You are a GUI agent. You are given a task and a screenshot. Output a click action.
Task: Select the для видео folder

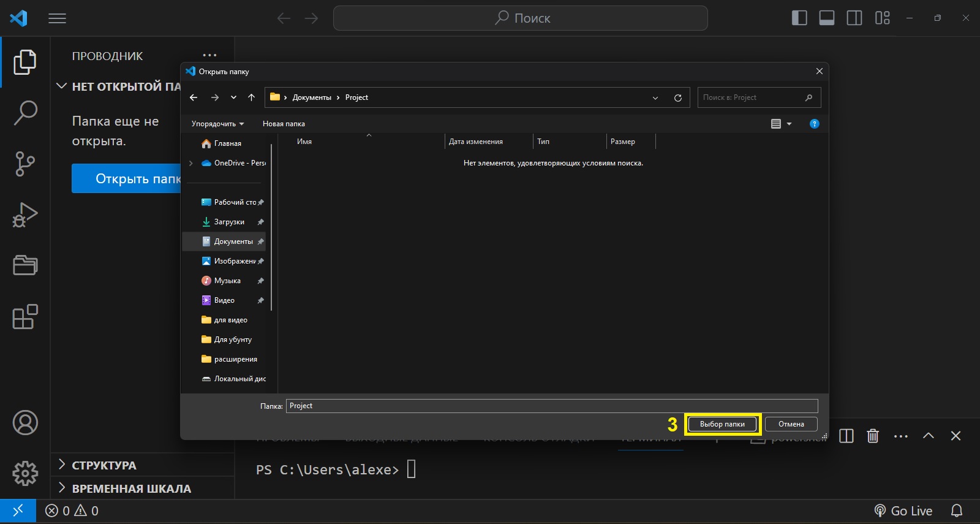coord(225,320)
